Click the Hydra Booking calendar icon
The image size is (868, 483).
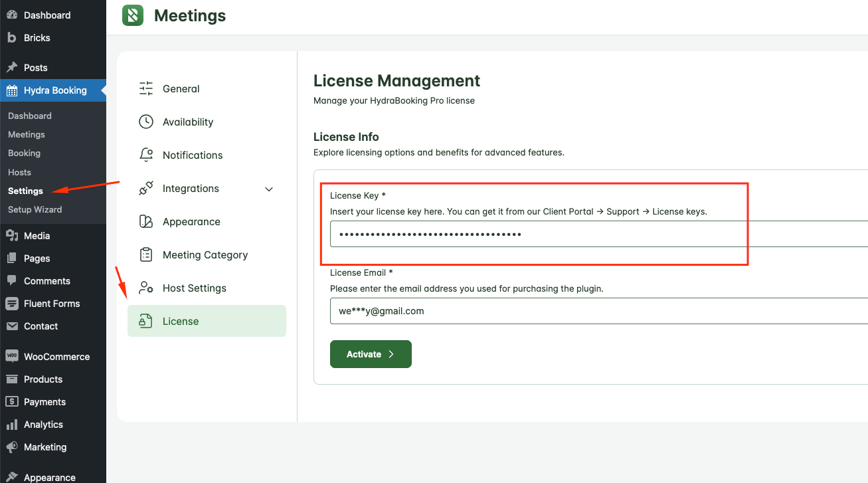tap(12, 90)
